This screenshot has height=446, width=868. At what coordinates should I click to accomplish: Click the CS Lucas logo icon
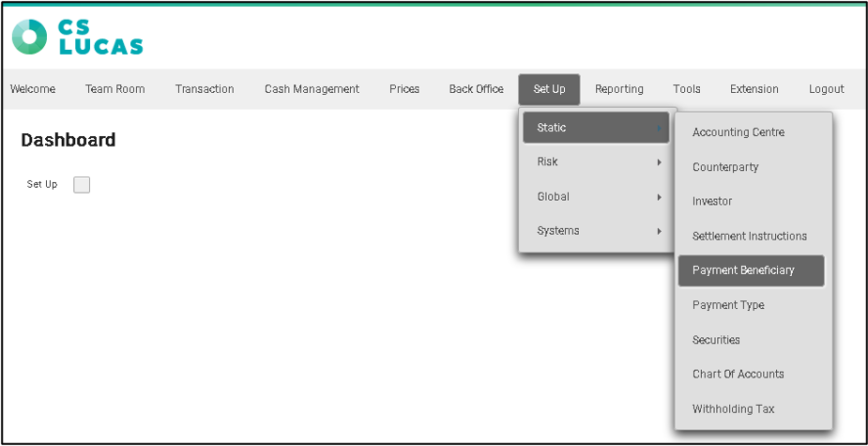coord(29,36)
